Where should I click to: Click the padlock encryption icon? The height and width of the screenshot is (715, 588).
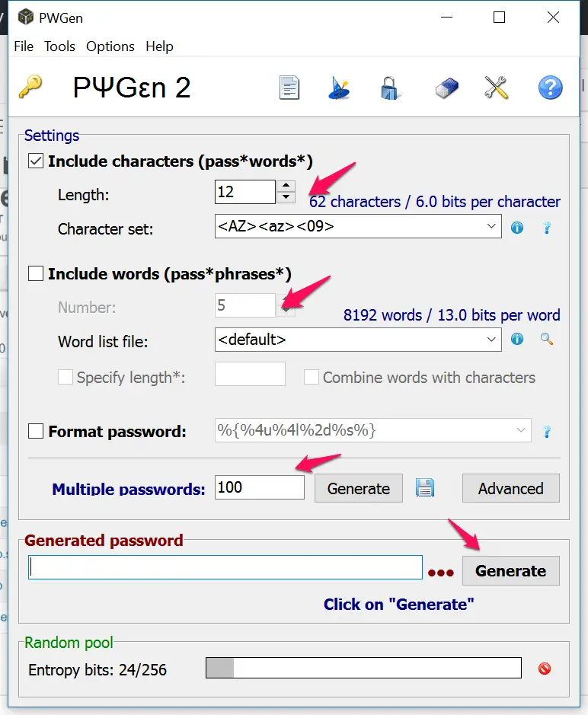tap(390, 88)
